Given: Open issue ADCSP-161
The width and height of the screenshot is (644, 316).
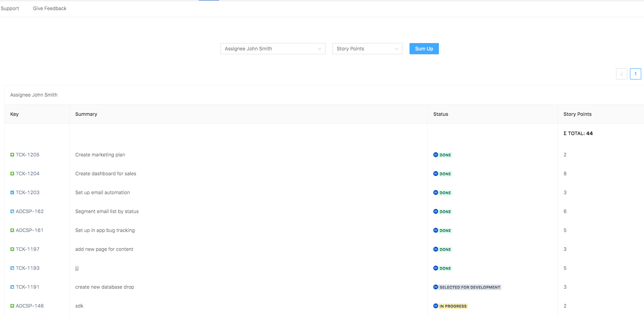Looking at the screenshot, I should coord(30,230).
